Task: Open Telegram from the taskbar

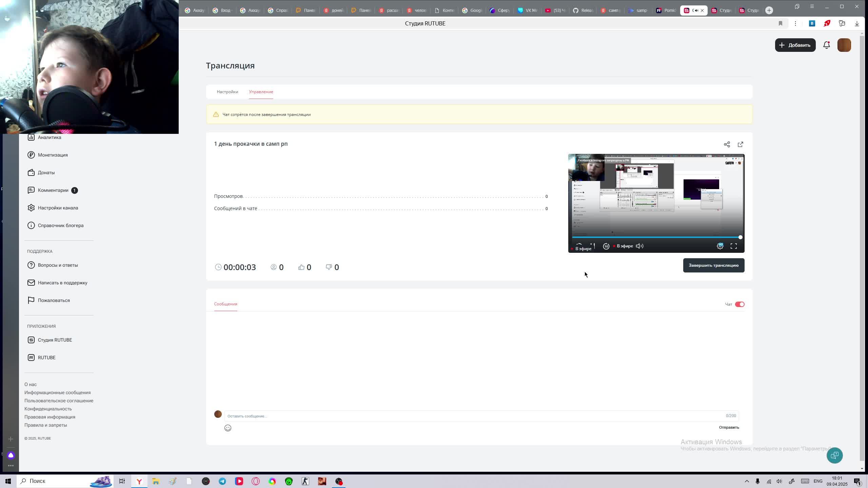Action: 222,481
